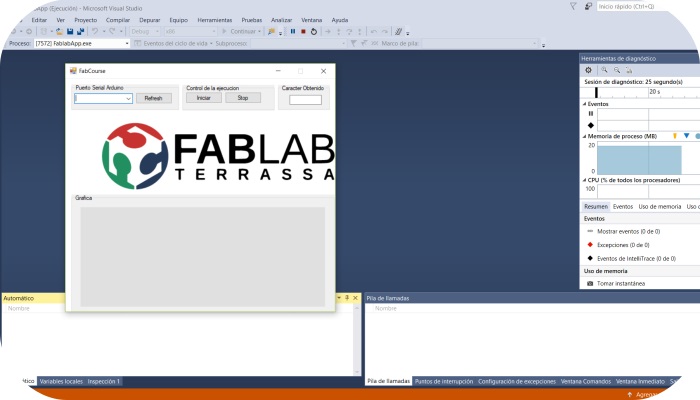
Task: Click Show Next Statement arrow icon
Action: pos(328,31)
